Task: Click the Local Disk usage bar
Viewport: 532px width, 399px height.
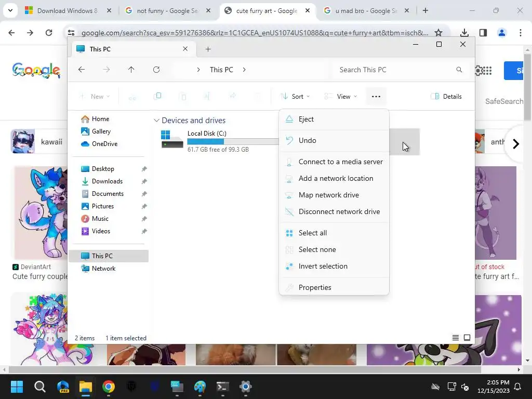Action: click(x=233, y=141)
